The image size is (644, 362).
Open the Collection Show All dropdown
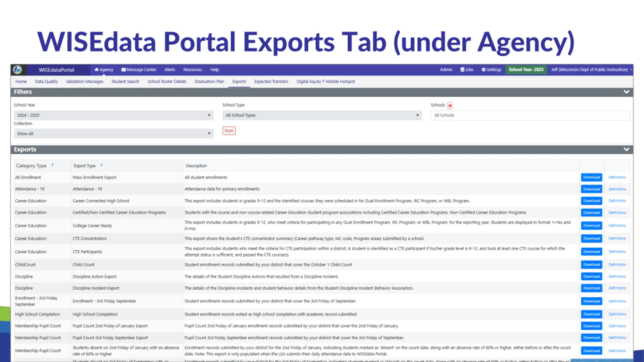click(114, 134)
